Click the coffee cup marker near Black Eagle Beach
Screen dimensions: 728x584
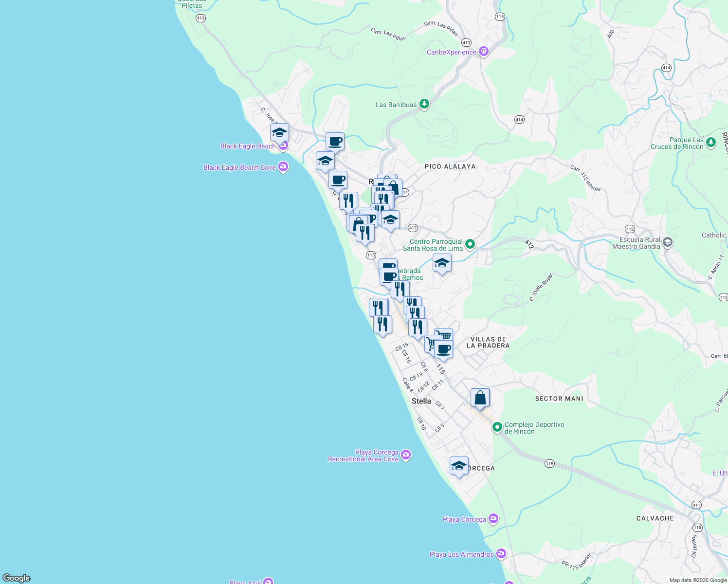click(334, 142)
